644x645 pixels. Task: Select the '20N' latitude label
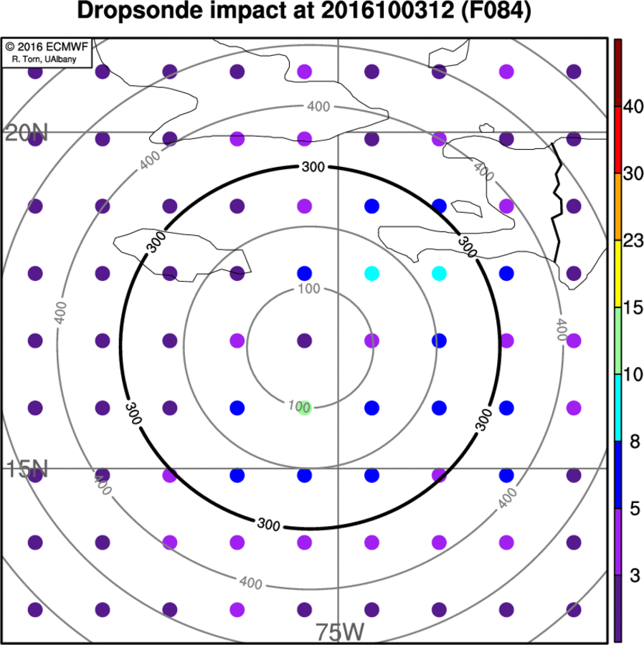coord(27,133)
